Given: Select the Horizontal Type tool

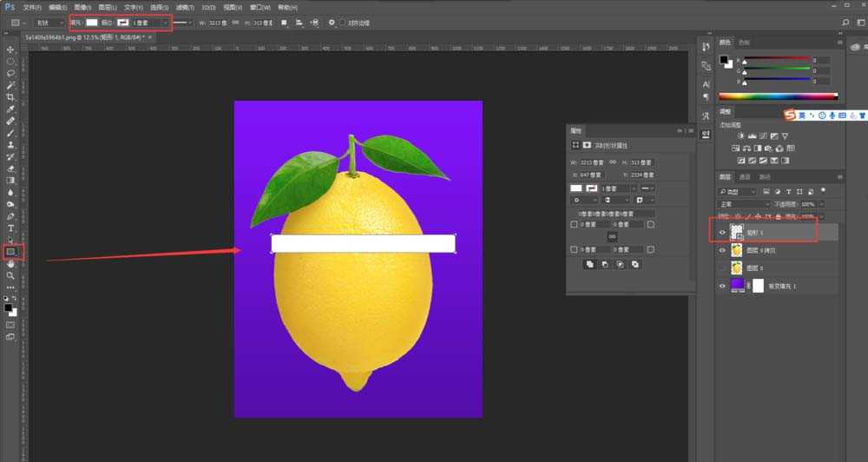Looking at the screenshot, I should 10,228.
